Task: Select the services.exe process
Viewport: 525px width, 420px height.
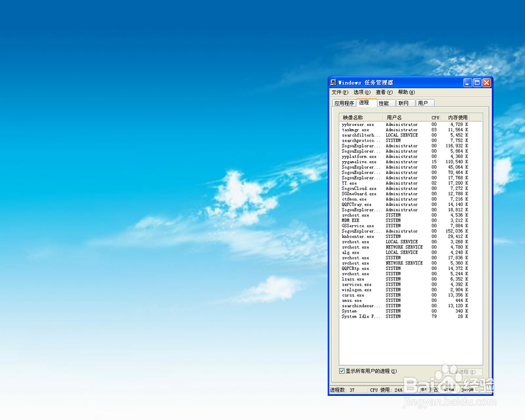Action: tap(405, 285)
